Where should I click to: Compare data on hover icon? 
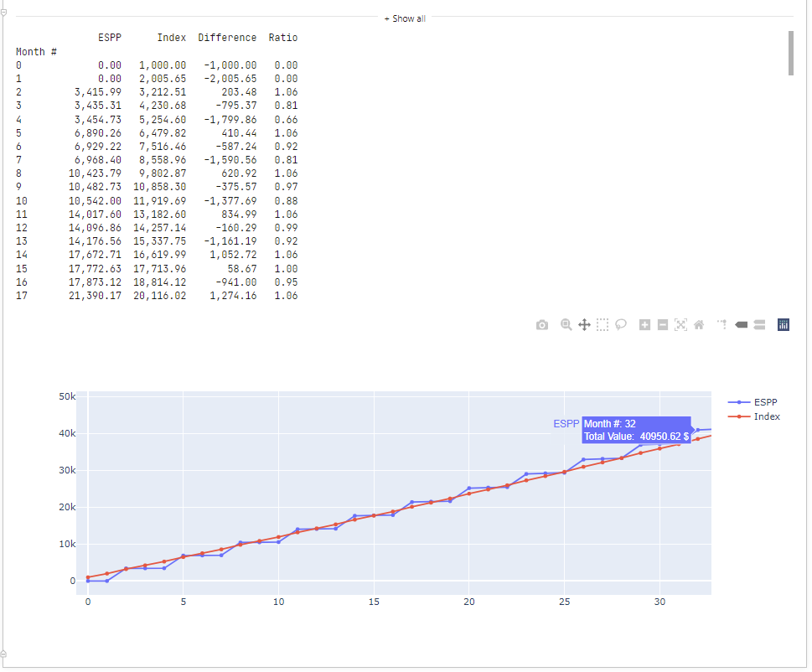[759, 324]
